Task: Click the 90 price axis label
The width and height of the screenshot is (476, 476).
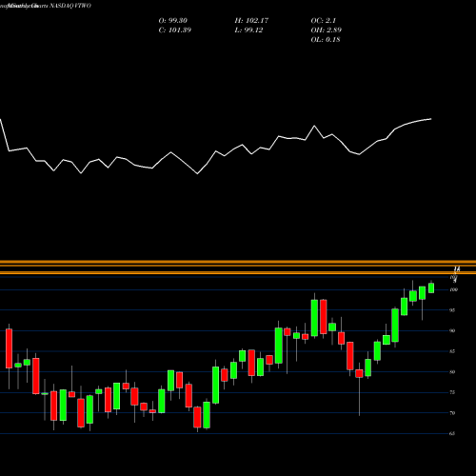Action: coord(453,331)
